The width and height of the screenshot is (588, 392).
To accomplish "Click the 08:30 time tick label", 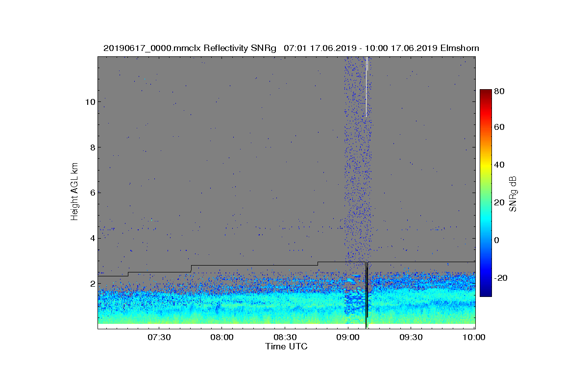I will click(285, 337).
